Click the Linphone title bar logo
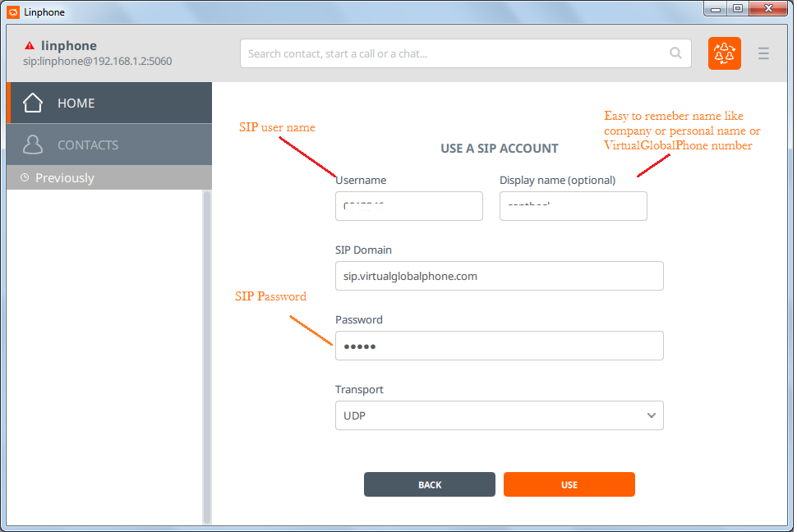The width and height of the screenshot is (797, 532). pyautogui.click(x=13, y=11)
